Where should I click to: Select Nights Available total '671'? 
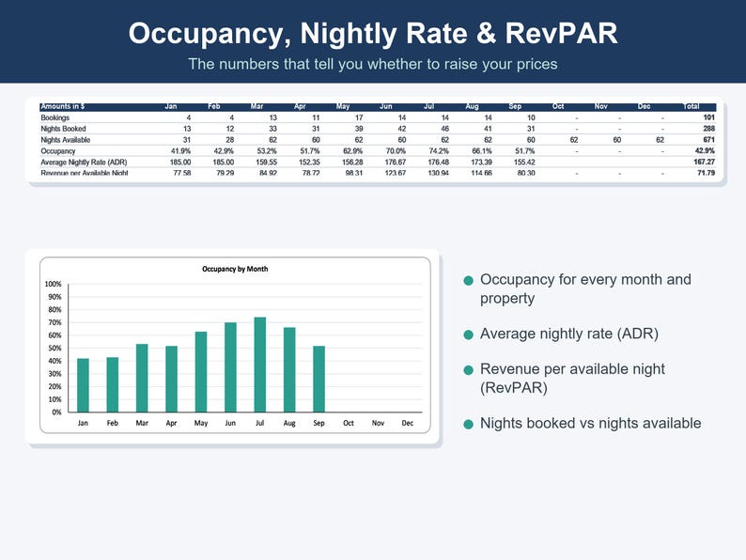coord(709,139)
